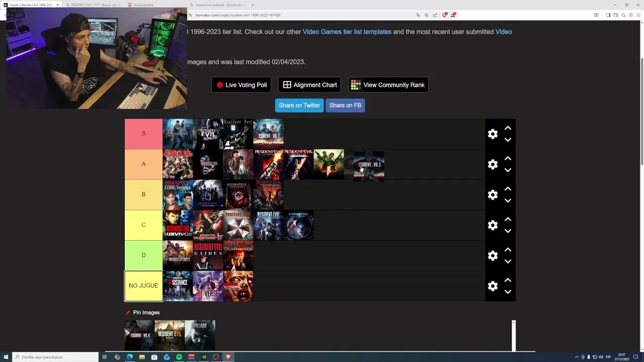Select the S tier label
The width and height of the screenshot is (644, 362).
point(143,134)
